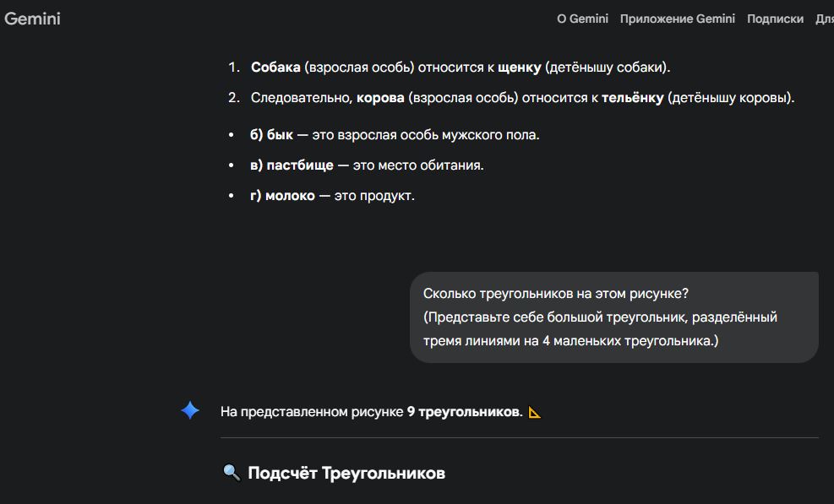Open the 'О Gemini' menu item
The width and height of the screenshot is (834, 504).
click(x=582, y=19)
